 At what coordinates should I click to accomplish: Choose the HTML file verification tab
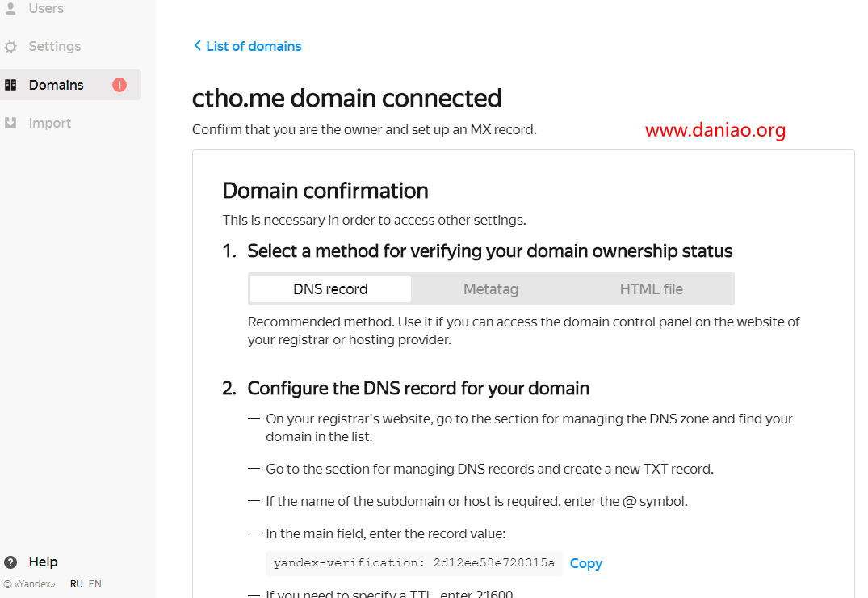tap(652, 288)
